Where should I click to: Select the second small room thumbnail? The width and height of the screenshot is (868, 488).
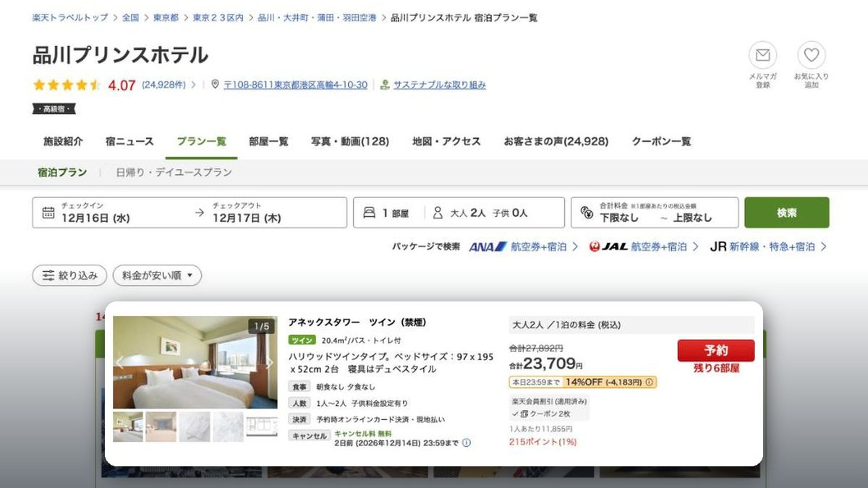161,427
